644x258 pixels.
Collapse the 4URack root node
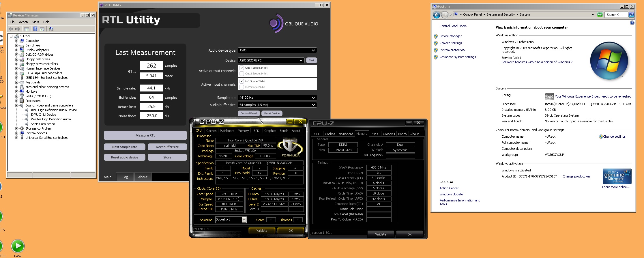[x=11, y=36]
